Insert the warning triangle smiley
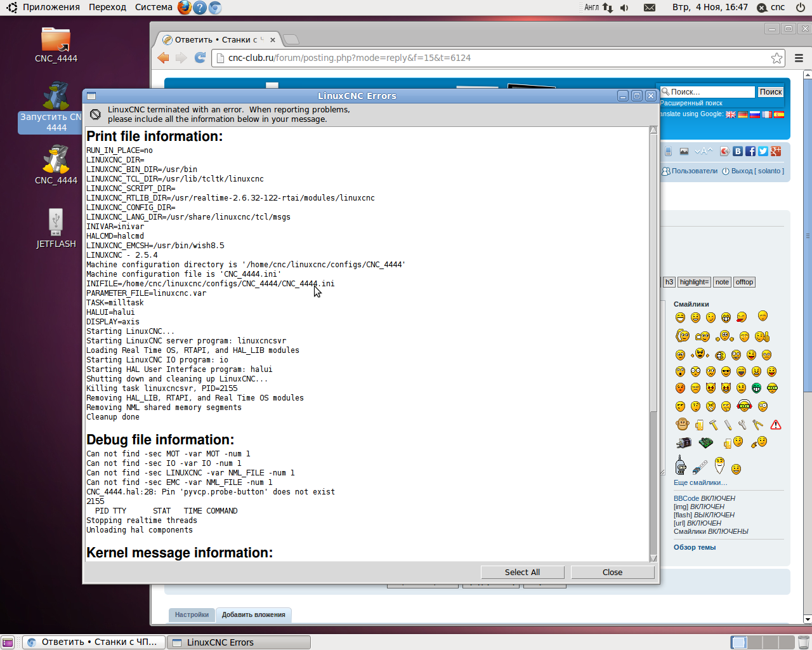The width and height of the screenshot is (812, 650). pyautogui.click(x=776, y=425)
